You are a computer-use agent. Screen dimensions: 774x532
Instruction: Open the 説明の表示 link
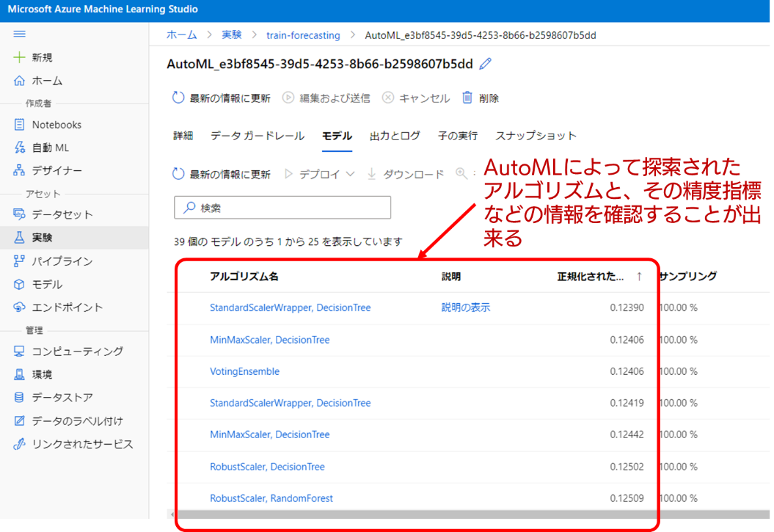[465, 307]
